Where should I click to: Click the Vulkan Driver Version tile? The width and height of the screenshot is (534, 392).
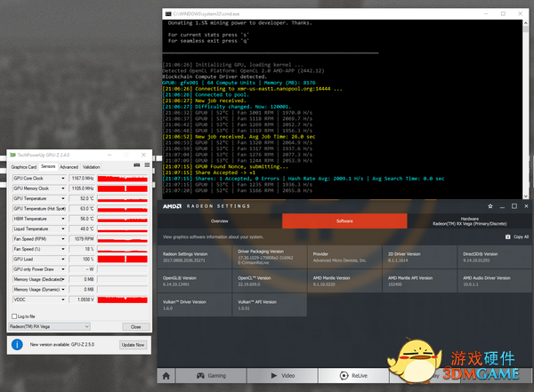pos(194,305)
